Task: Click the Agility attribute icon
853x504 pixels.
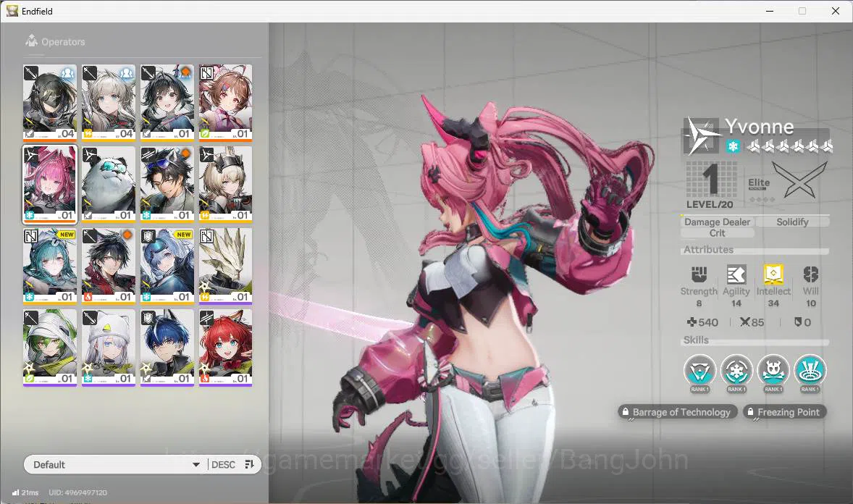Action: point(736,274)
